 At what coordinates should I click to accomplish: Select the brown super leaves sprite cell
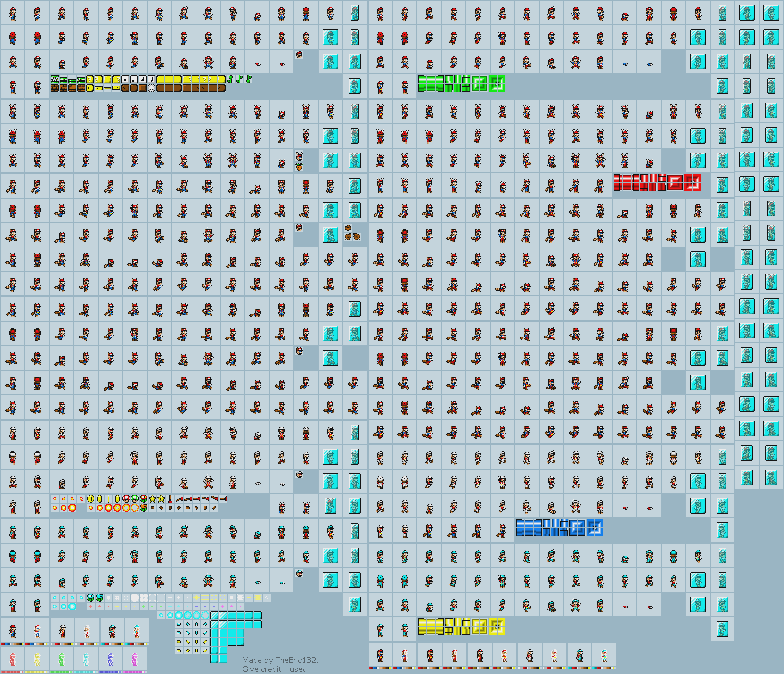tap(352, 232)
